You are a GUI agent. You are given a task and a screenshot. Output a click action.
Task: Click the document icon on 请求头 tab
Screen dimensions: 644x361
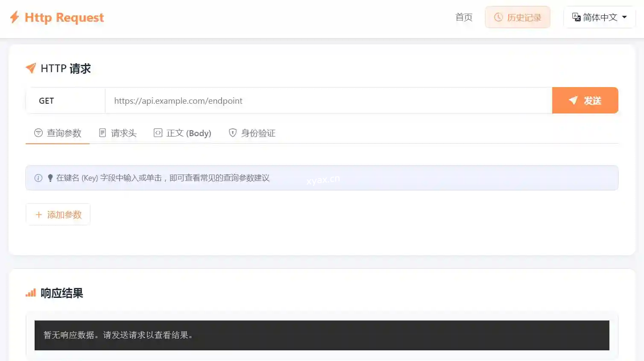click(x=102, y=133)
